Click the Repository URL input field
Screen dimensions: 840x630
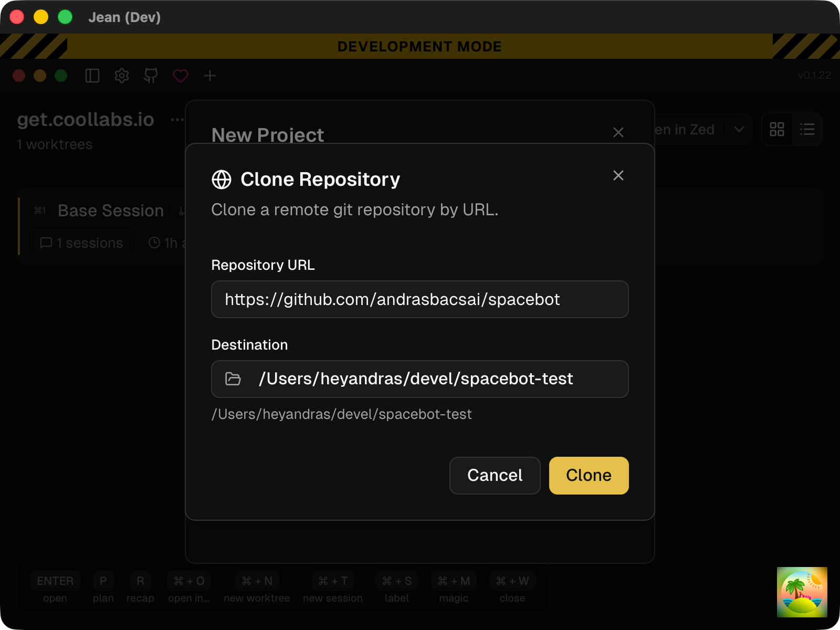click(x=419, y=299)
